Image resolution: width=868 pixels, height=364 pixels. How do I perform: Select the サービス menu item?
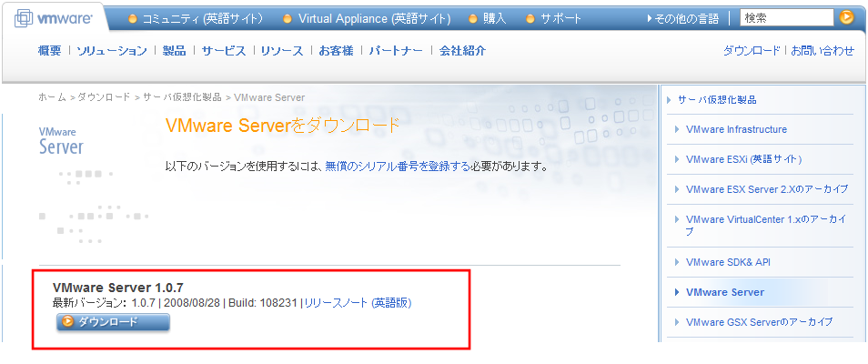click(224, 51)
